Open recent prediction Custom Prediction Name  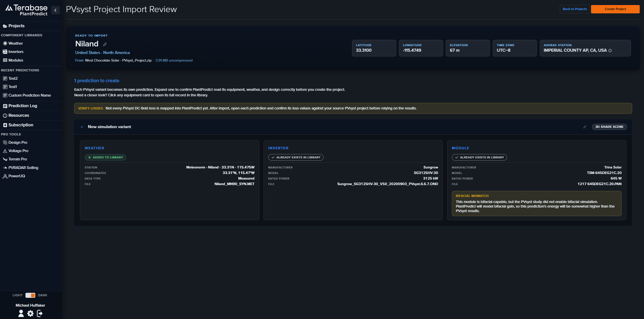30,95
